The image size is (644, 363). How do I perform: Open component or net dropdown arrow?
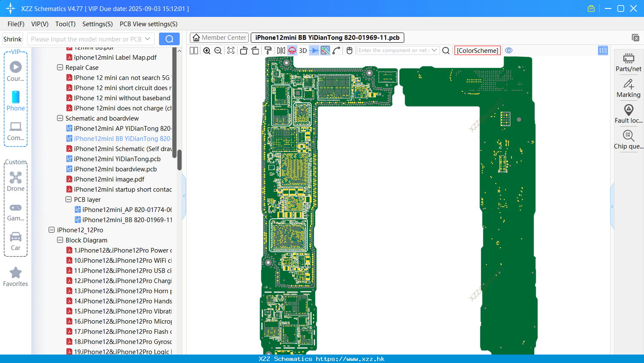click(x=434, y=50)
